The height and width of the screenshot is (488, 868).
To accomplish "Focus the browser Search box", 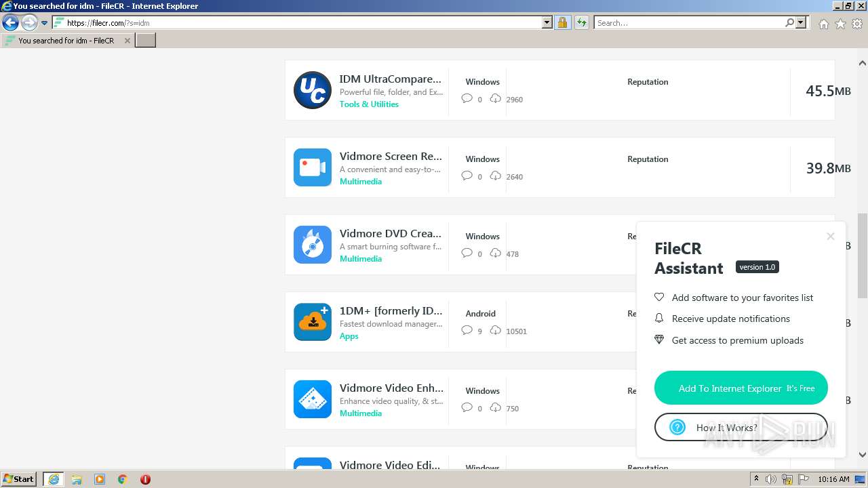I will point(689,22).
